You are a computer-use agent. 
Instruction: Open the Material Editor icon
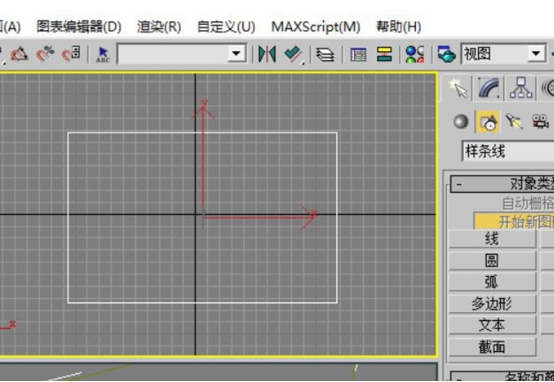point(415,55)
